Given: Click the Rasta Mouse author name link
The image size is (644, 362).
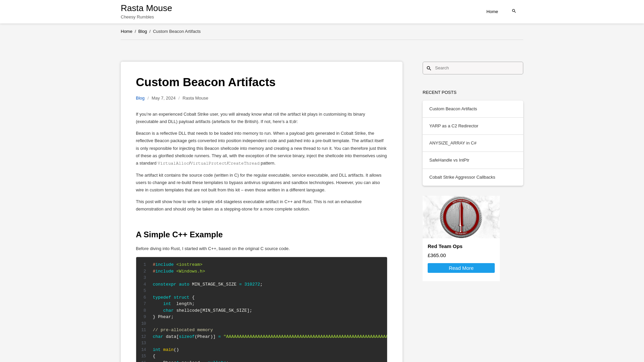Looking at the screenshot, I should [195, 98].
